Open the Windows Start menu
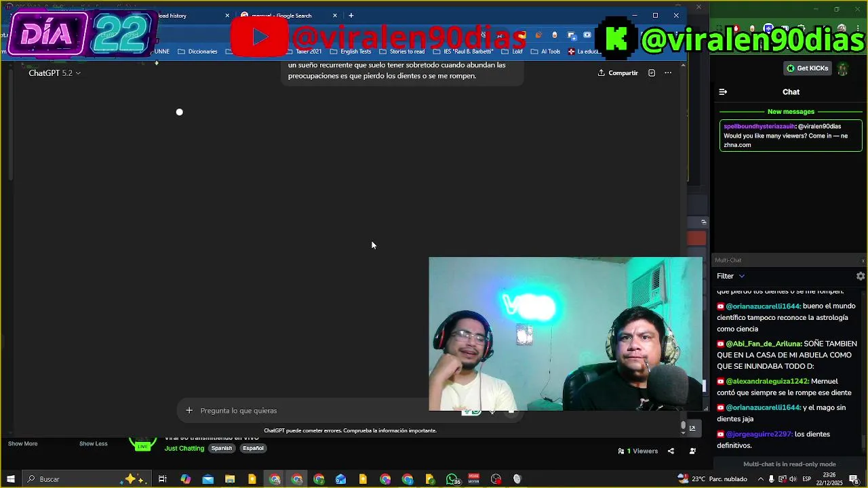 [x=10, y=479]
